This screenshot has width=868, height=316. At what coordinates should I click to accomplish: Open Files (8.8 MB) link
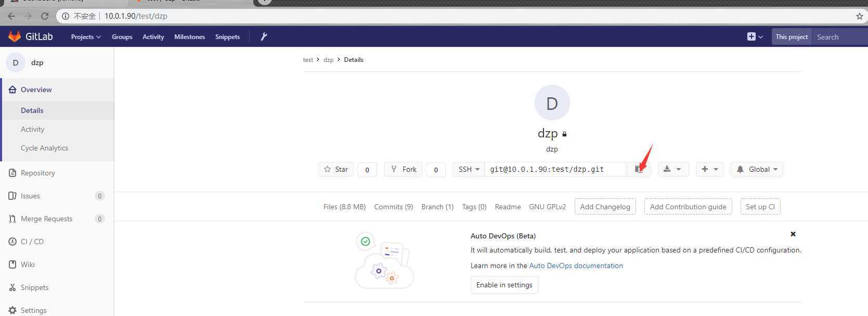(344, 207)
